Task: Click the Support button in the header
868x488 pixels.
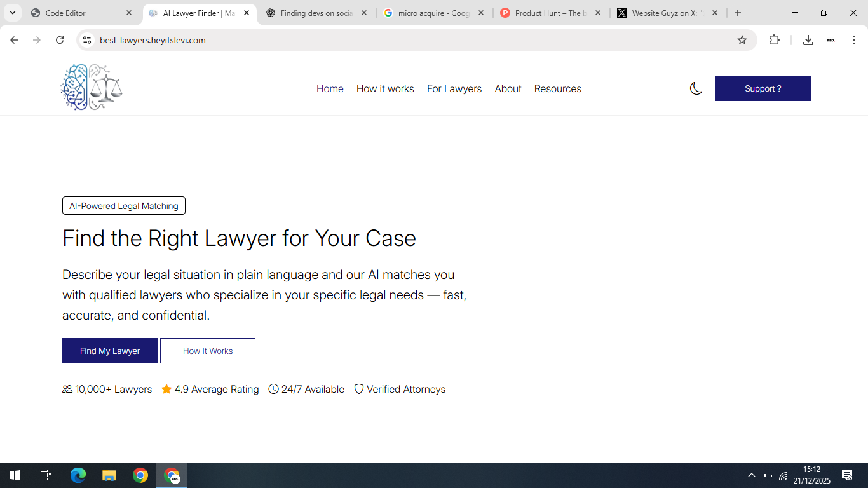Action: (763, 88)
